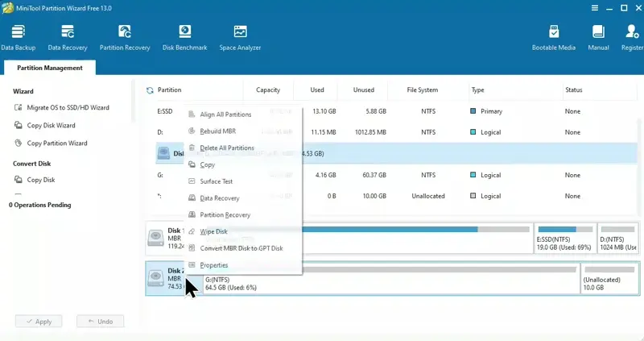The height and width of the screenshot is (341, 644).
Task: Click the Wizard section heading
Action: [23, 91]
